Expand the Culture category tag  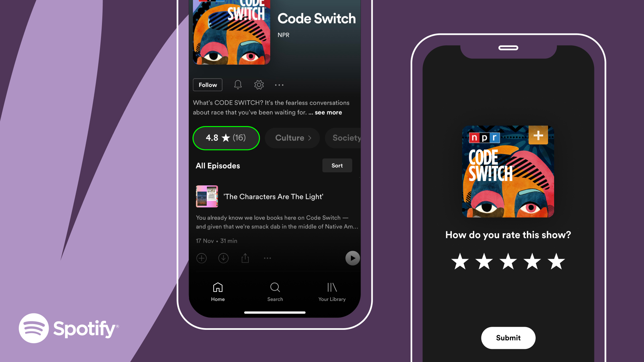(x=292, y=137)
